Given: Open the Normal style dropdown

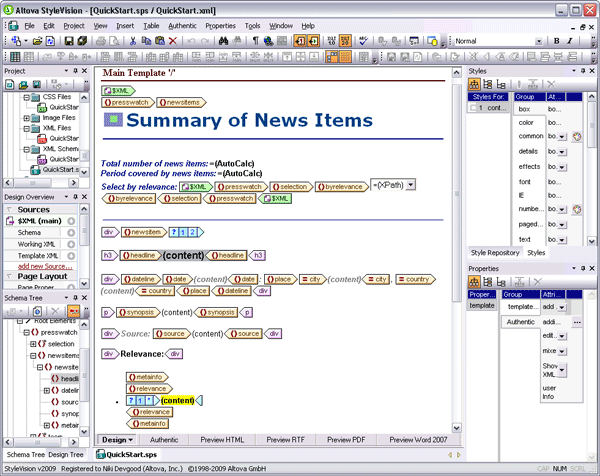Looking at the screenshot, I should [x=539, y=41].
